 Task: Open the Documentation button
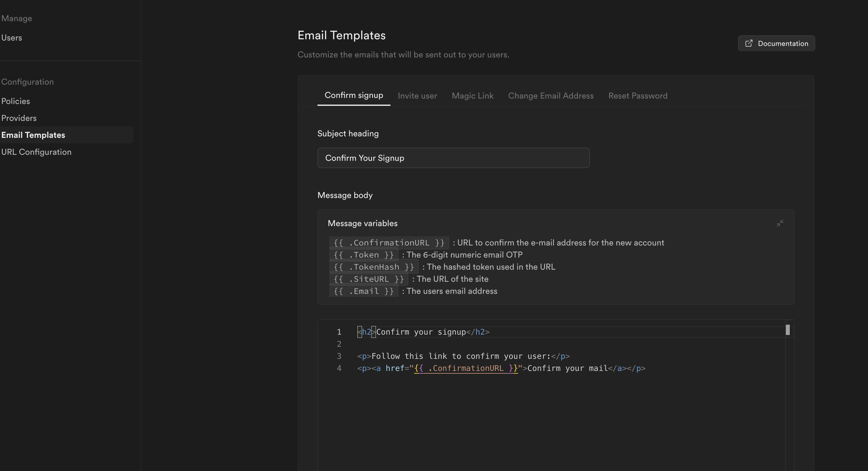[776, 44]
